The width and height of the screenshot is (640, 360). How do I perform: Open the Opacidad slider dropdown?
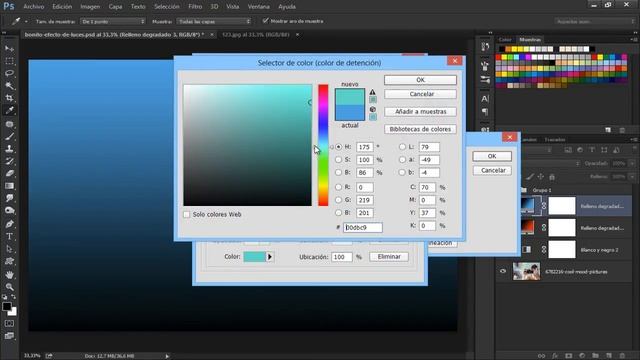click(632, 163)
